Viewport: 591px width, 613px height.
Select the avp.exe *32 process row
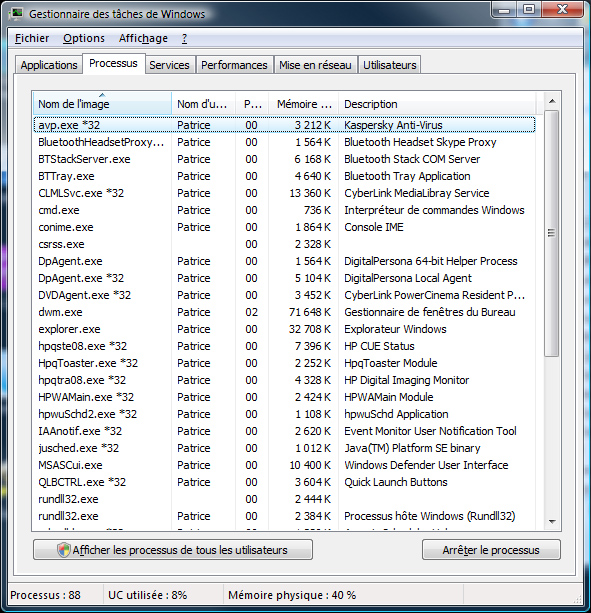[x=284, y=125]
